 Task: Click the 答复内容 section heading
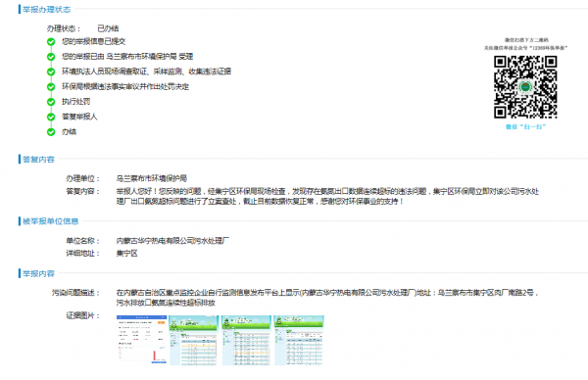(38, 160)
